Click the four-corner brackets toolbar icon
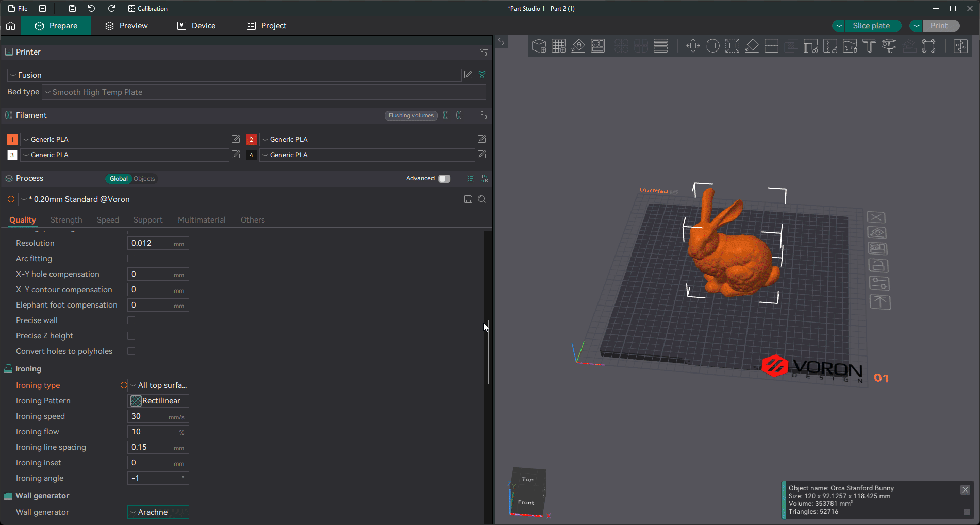 pos(928,46)
